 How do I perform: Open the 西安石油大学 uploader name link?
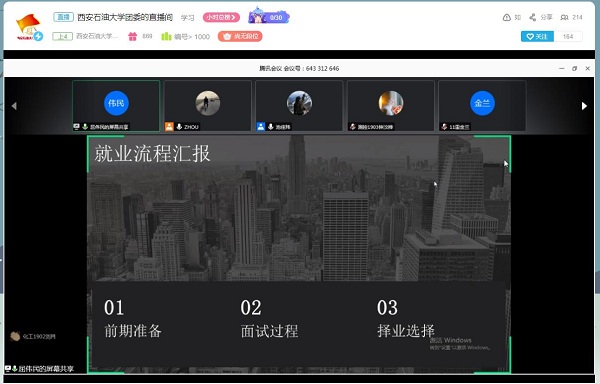pyautogui.click(x=97, y=36)
